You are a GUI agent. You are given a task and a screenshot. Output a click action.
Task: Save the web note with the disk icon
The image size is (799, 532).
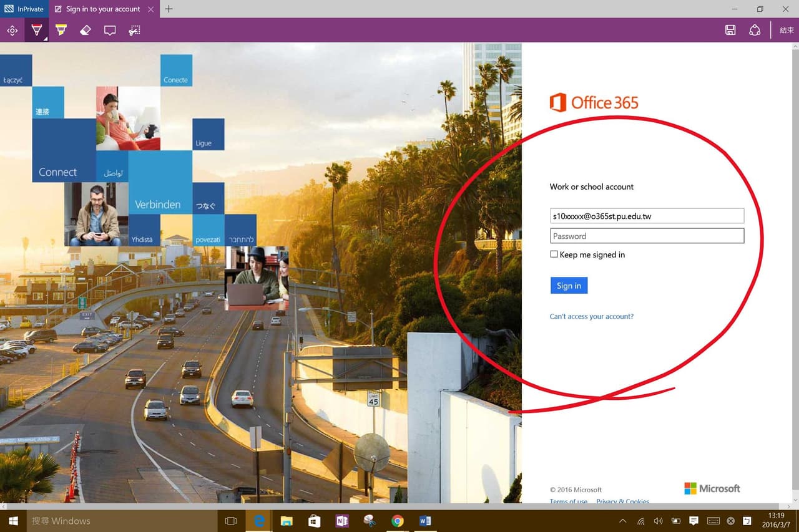pyautogui.click(x=730, y=30)
